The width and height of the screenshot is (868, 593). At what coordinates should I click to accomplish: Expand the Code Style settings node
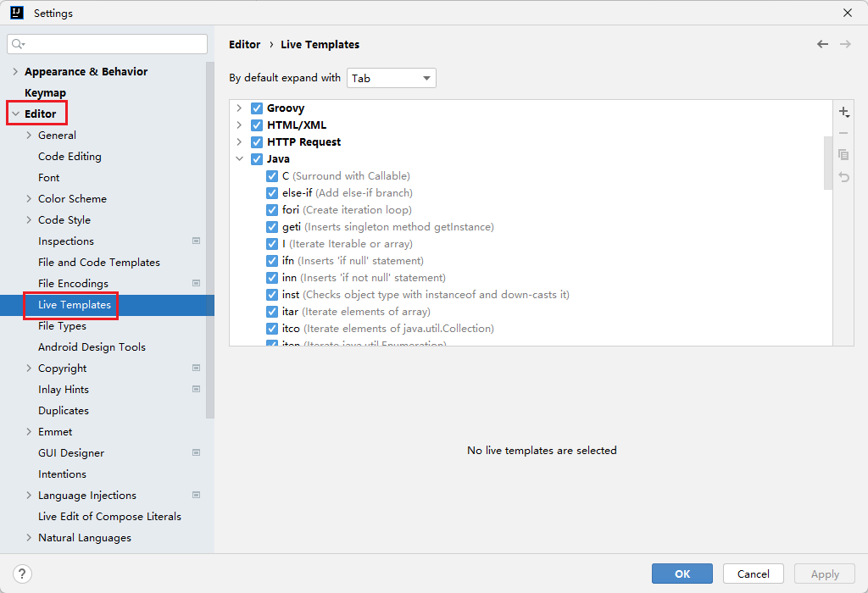(x=29, y=220)
